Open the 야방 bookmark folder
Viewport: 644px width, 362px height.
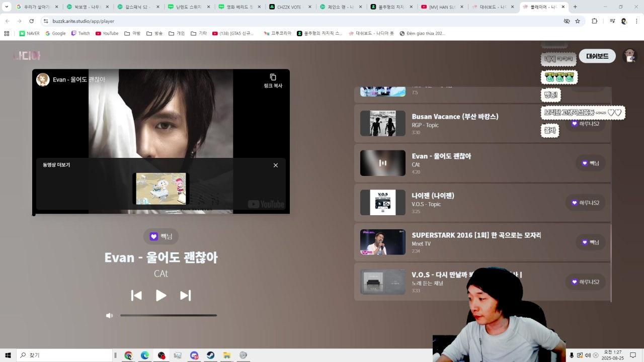(132, 33)
